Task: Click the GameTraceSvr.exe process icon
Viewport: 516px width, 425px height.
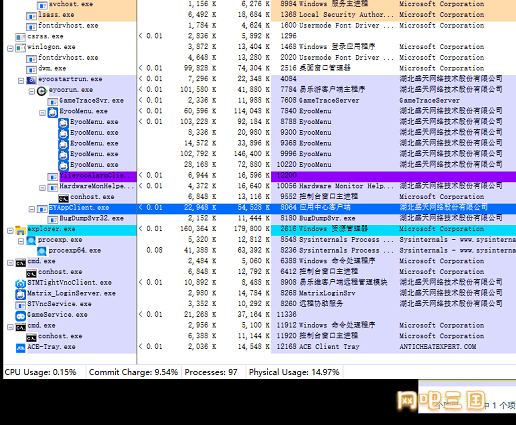Action: click(x=53, y=101)
